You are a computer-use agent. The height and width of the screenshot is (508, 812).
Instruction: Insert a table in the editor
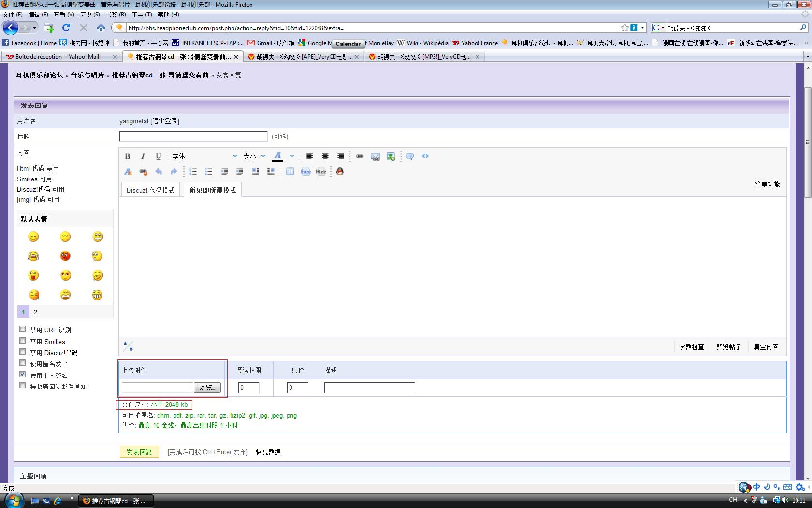pyautogui.click(x=290, y=172)
